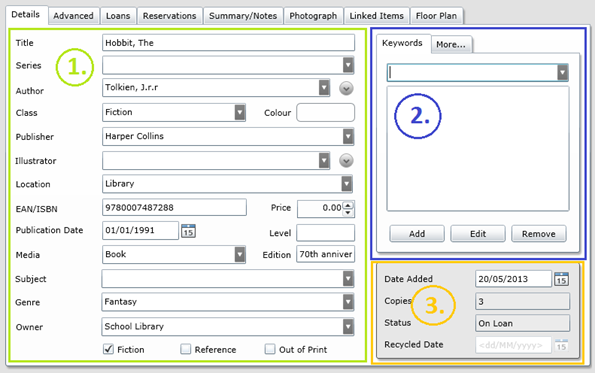595x373 pixels.
Task: Switch to the Loans tab
Action: pos(118,16)
